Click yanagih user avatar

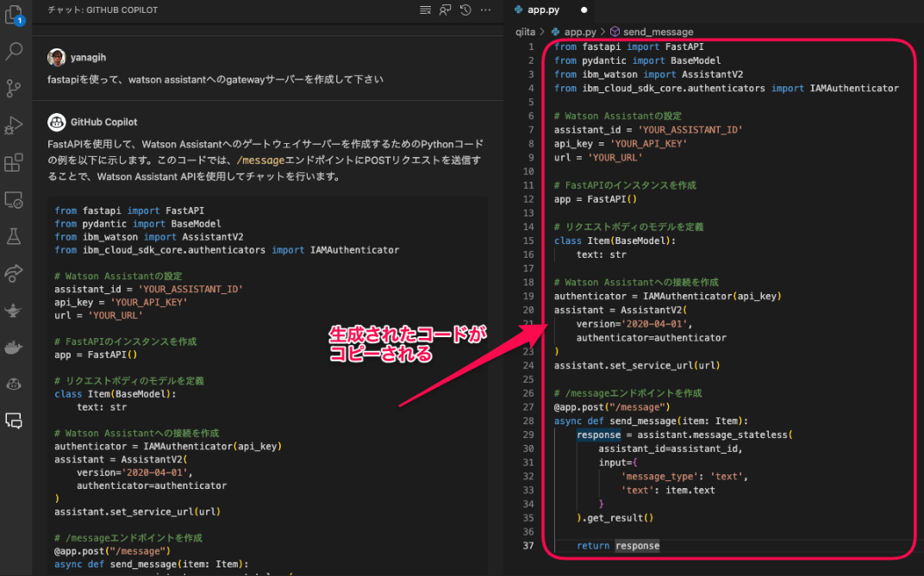click(x=56, y=57)
